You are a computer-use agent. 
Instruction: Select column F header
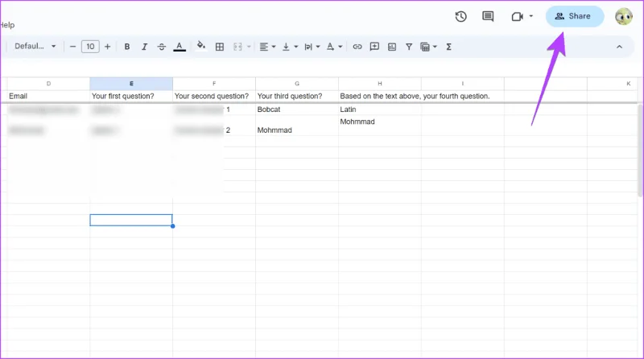click(214, 84)
